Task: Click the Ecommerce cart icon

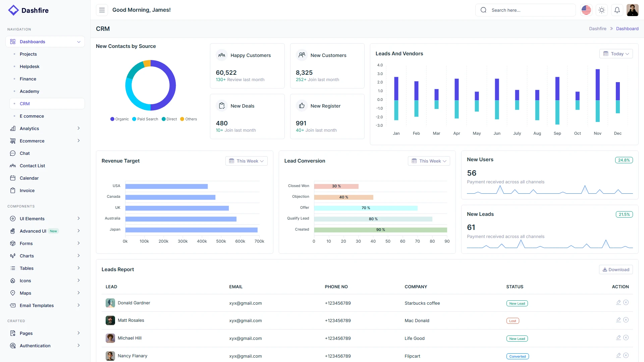Action: (13, 141)
